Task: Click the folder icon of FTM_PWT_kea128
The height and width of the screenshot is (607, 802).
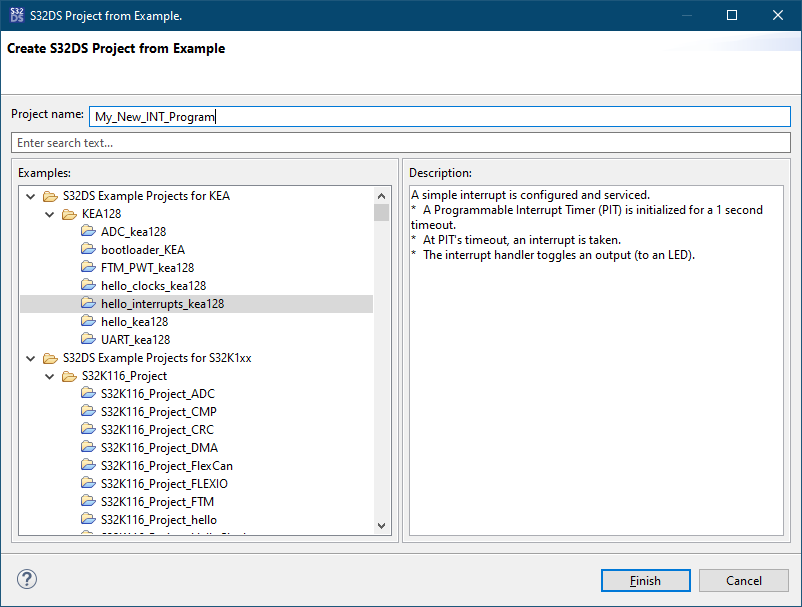Action: coord(88,268)
